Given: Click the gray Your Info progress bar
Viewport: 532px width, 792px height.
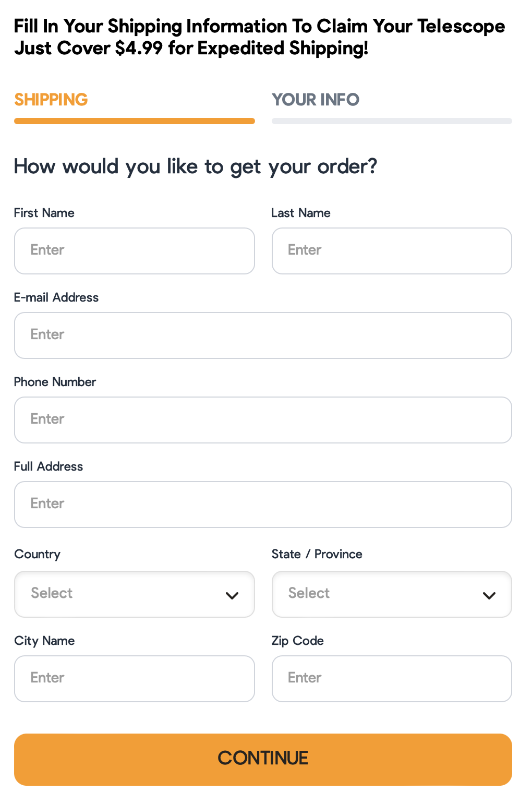Looking at the screenshot, I should click(391, 121).
